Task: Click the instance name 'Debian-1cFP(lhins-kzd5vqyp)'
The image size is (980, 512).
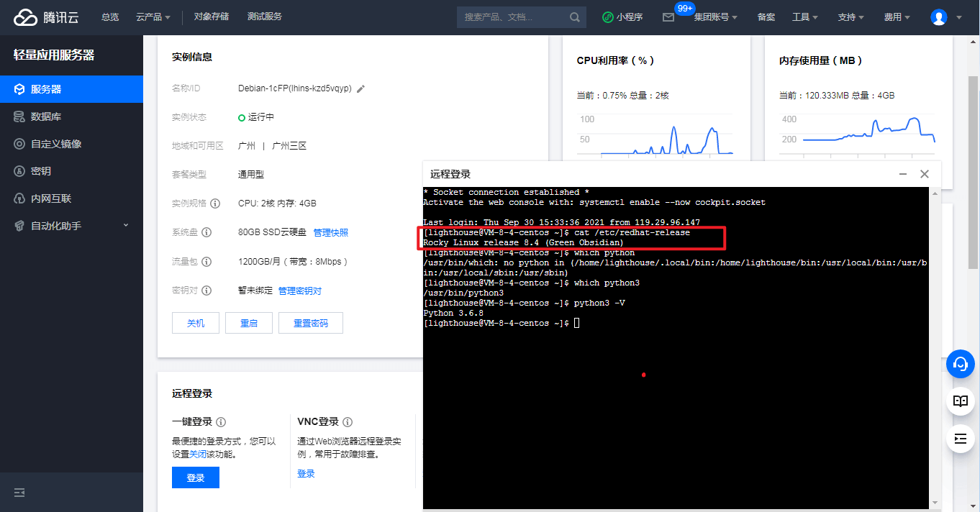Action: coord(295,88)
